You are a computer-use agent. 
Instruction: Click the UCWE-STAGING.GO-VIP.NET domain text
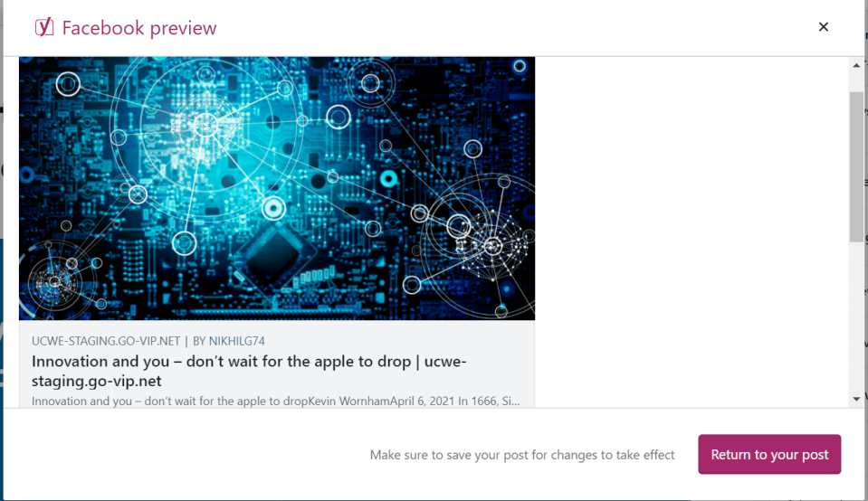point(106,341)
